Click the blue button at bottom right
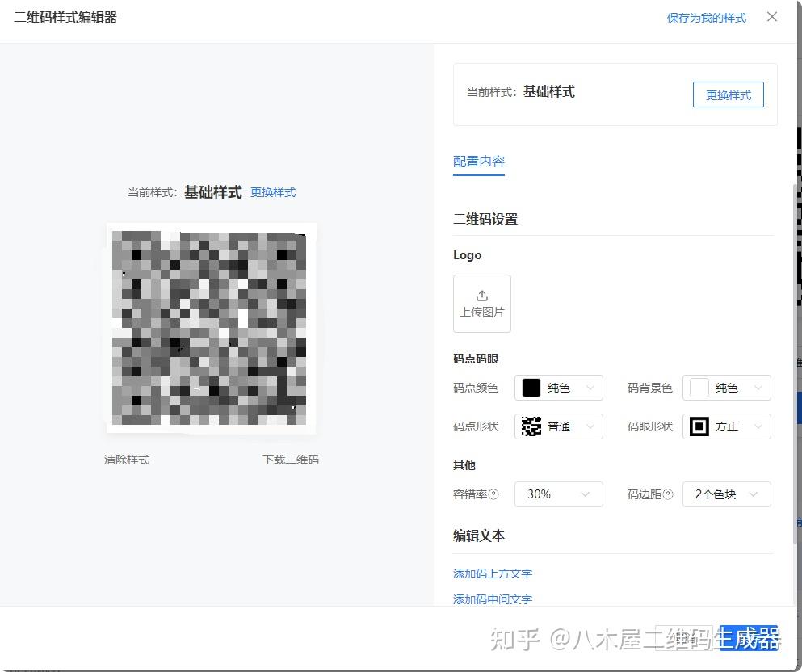This screenshot has width=802, height=672. click(x=749, y=638)
